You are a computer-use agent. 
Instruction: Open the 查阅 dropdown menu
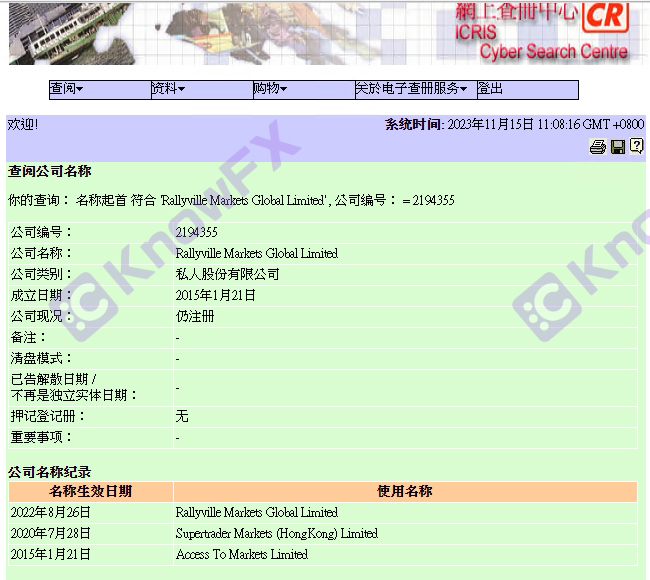(x=100, y=90)
